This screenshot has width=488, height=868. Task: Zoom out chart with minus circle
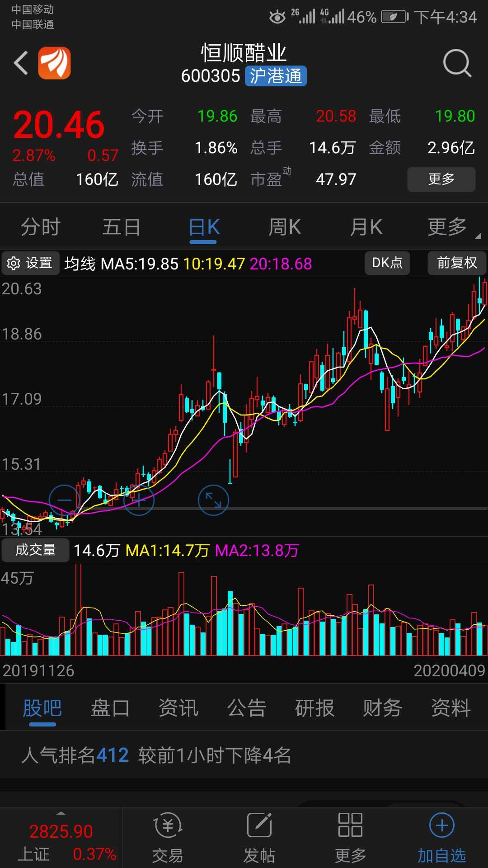65,500
